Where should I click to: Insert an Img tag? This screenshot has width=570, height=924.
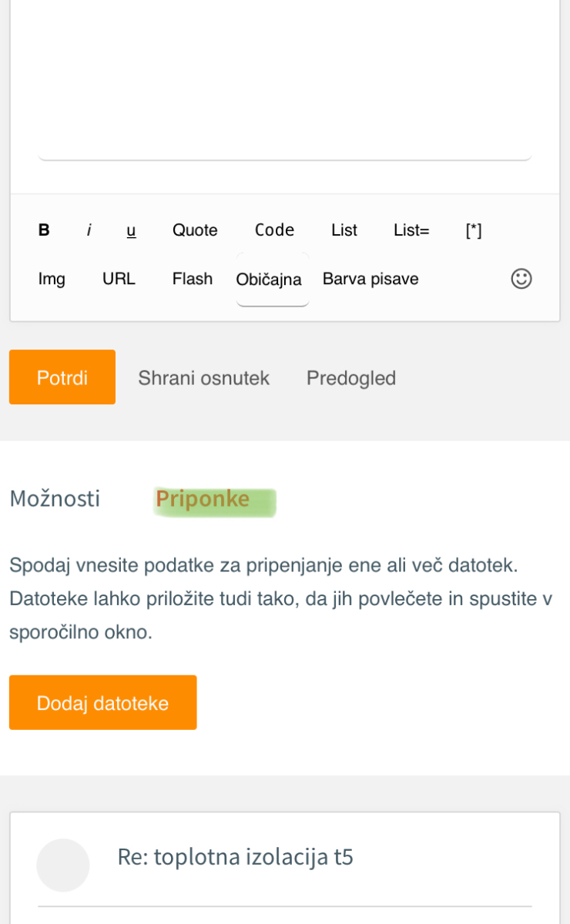coord(52,279)
